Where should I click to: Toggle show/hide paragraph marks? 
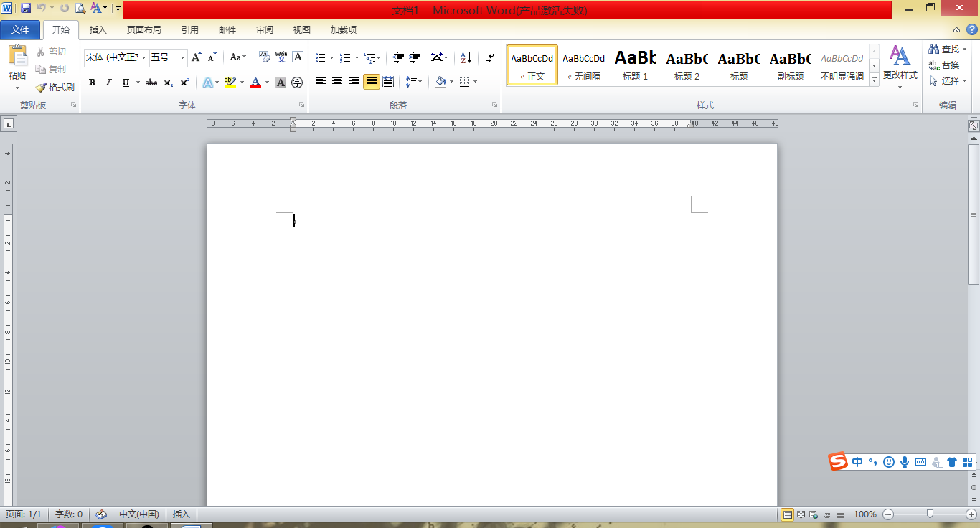tap(490, 57)
